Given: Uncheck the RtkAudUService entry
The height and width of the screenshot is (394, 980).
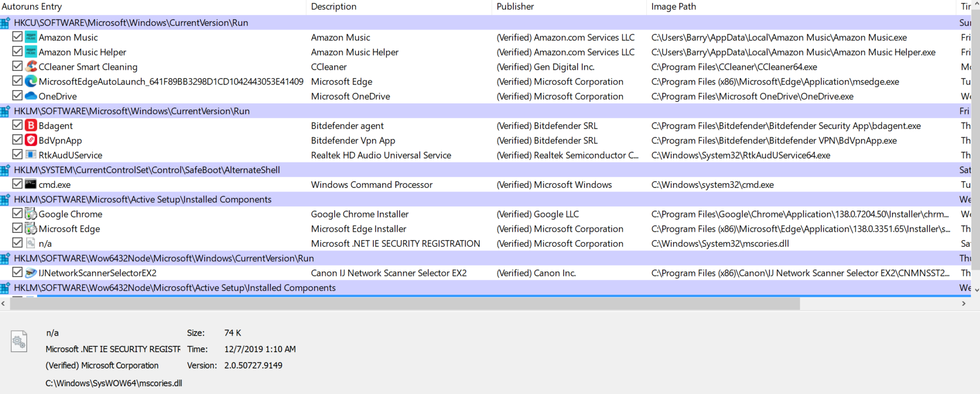Looking at the screenshot, I should [x=18, y=154].
